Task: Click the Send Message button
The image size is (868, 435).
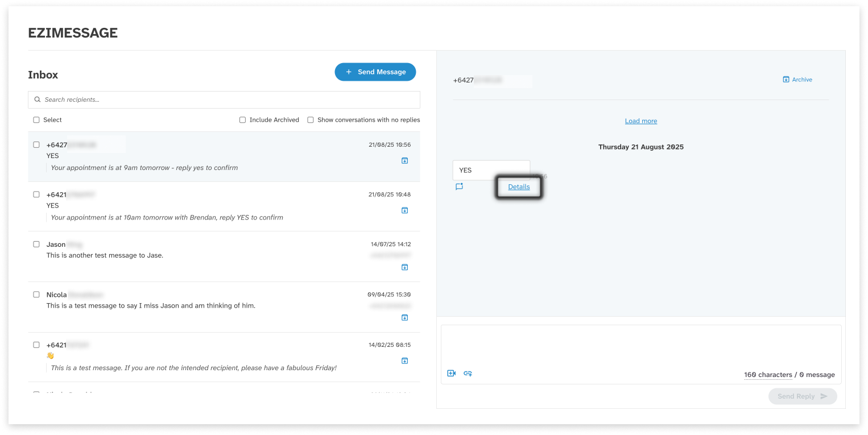Action: (375, 72)
